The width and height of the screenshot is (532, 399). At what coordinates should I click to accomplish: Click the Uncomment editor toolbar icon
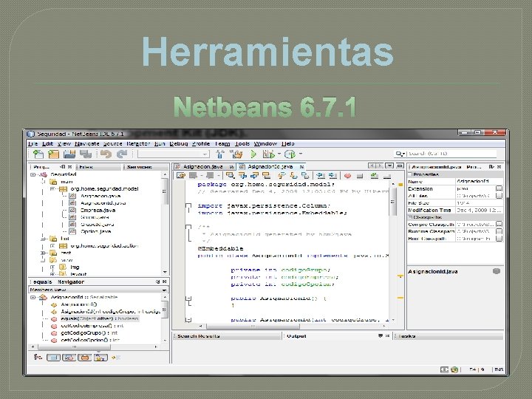point(386,176)
